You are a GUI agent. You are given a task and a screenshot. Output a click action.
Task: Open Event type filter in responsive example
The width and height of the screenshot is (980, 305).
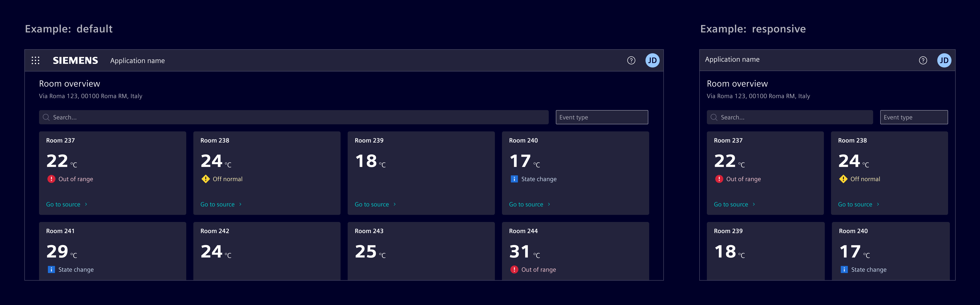[x=914, y=117]
